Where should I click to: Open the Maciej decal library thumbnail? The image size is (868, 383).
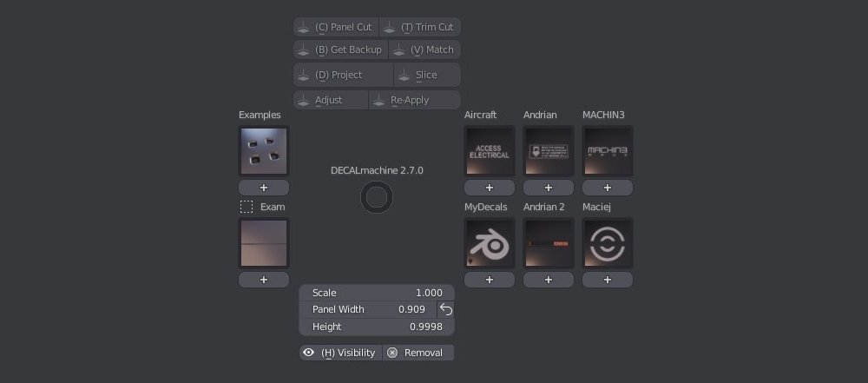pos(608,243)
